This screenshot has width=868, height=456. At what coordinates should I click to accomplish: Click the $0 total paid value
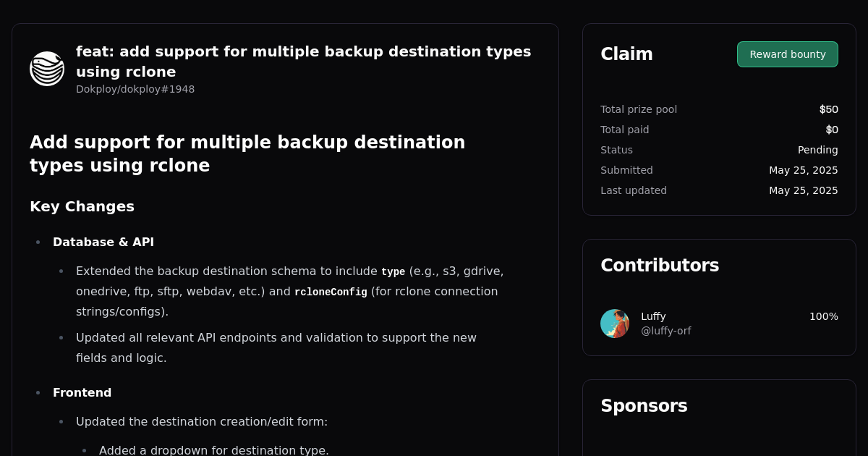click(x=832, y=130)
